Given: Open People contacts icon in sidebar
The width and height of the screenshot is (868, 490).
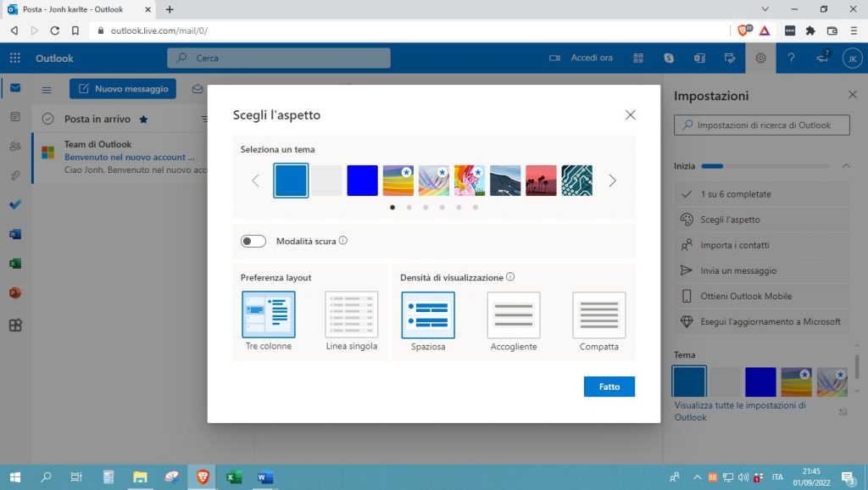Looking at the screenshot, I should pos(15,146).
